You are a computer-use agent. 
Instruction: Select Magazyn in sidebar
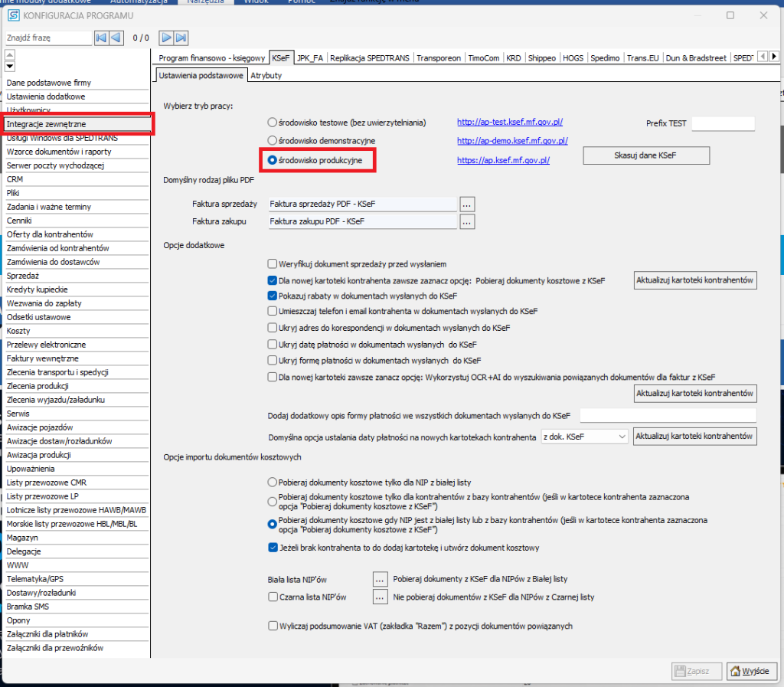click(77, 538)
